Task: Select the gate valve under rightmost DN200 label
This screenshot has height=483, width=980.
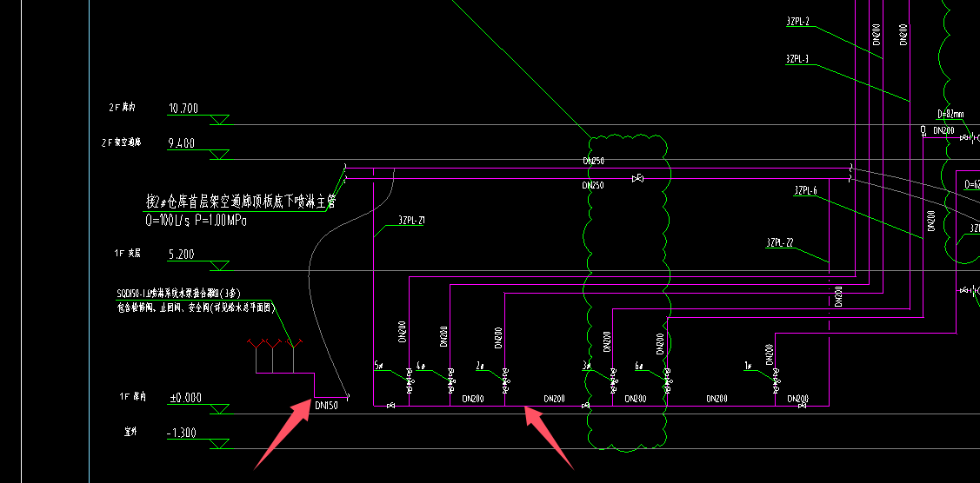Action: click(802, 407)
